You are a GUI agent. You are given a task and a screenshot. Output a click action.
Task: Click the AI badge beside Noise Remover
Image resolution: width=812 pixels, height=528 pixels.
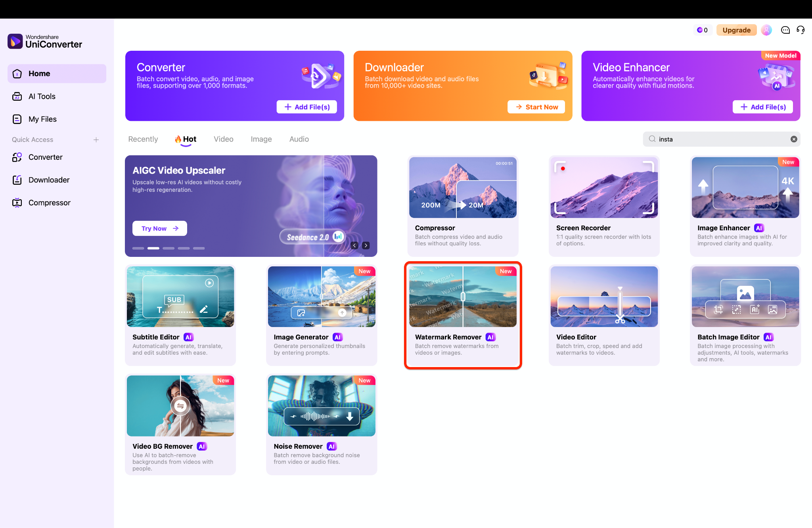pyautogui.click(x=331, y=446)
